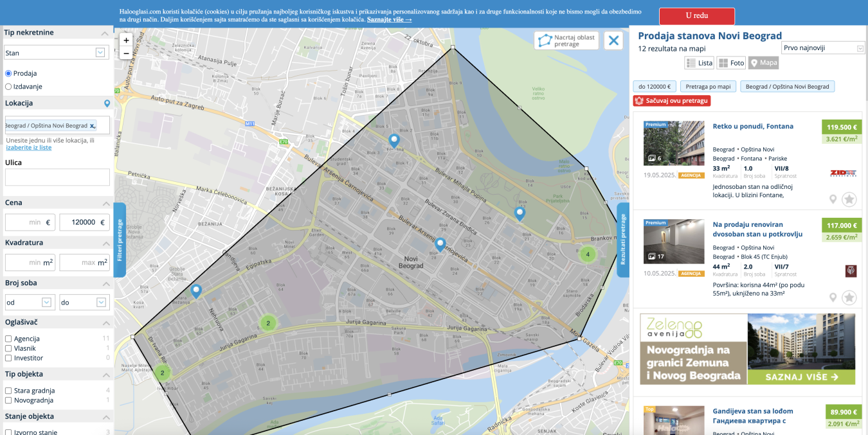Show Retko u ponudi listing location pin
This screenshot has height=435, width=868.
coord(833,199)
